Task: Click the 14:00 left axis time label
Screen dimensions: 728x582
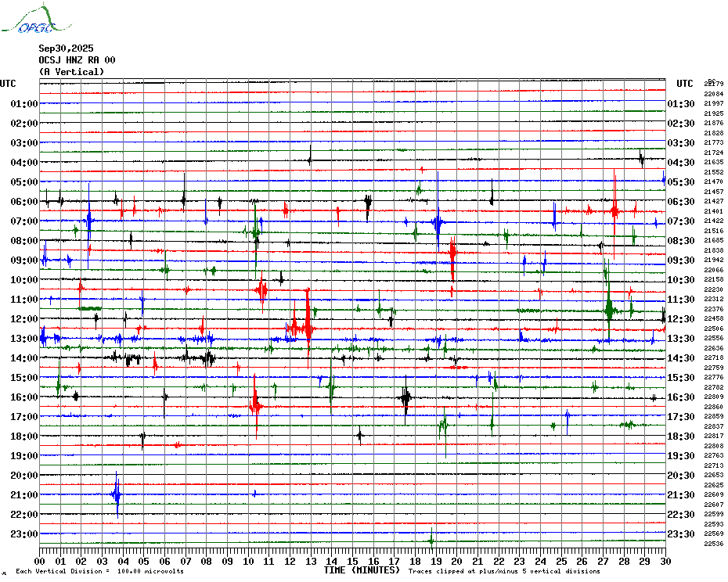Action: (24, 357)
